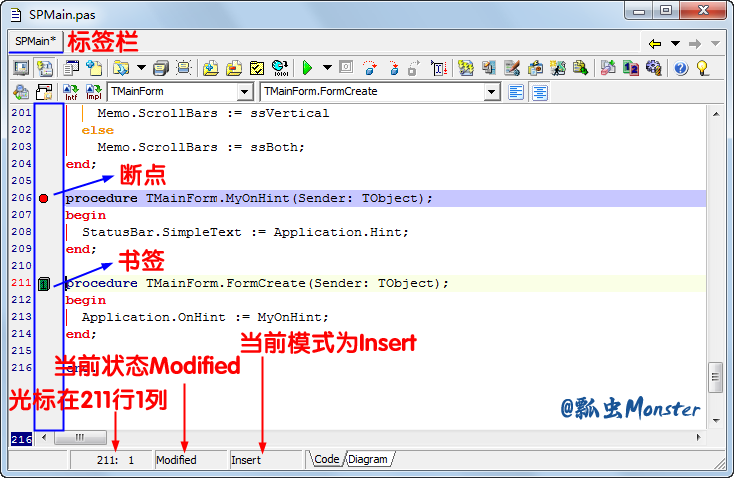The width and height of the screenshot is (734, 478).
Task: Click the running man wizard icon
Action: (x=558, y=68)
